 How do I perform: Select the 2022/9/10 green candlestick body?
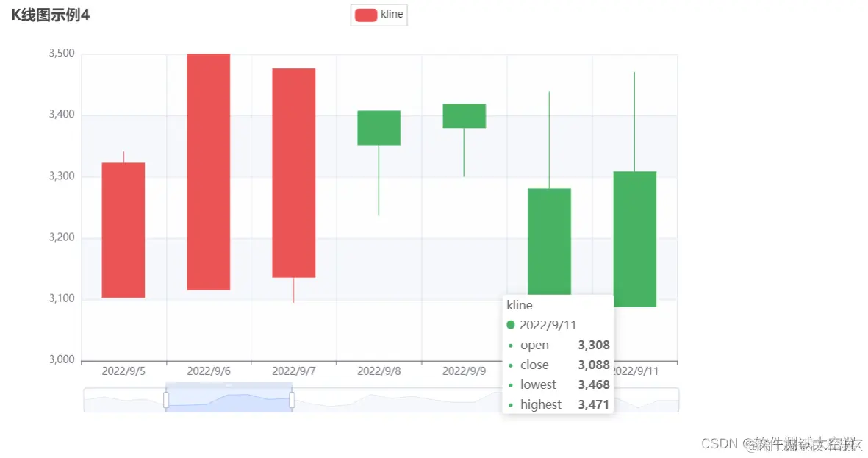pos(550,241)
